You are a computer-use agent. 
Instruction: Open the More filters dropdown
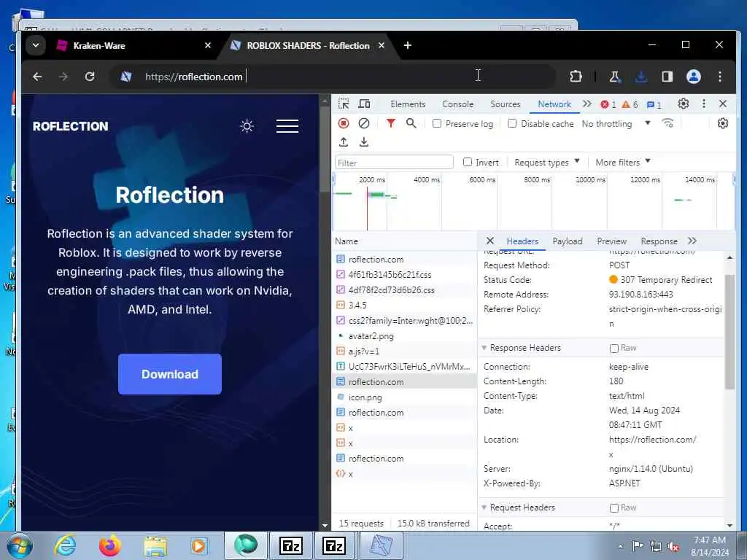(623, 163)
